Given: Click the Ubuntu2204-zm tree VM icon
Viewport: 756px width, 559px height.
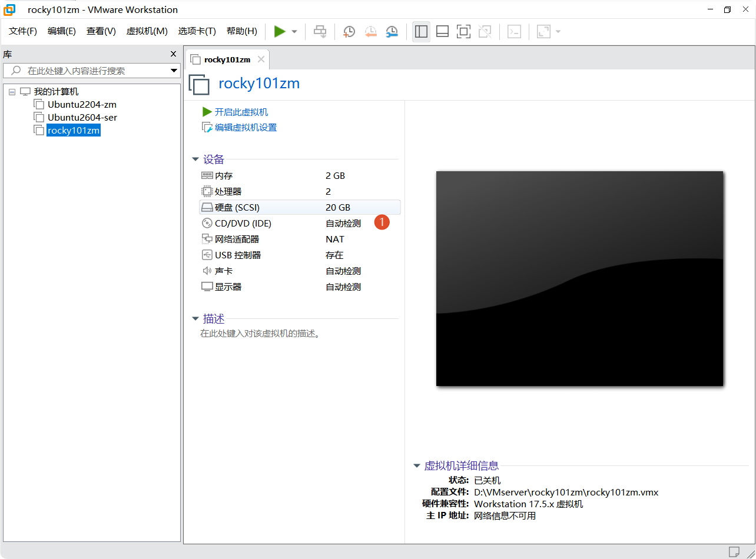Looking at the screenshot, I should 39,105.
